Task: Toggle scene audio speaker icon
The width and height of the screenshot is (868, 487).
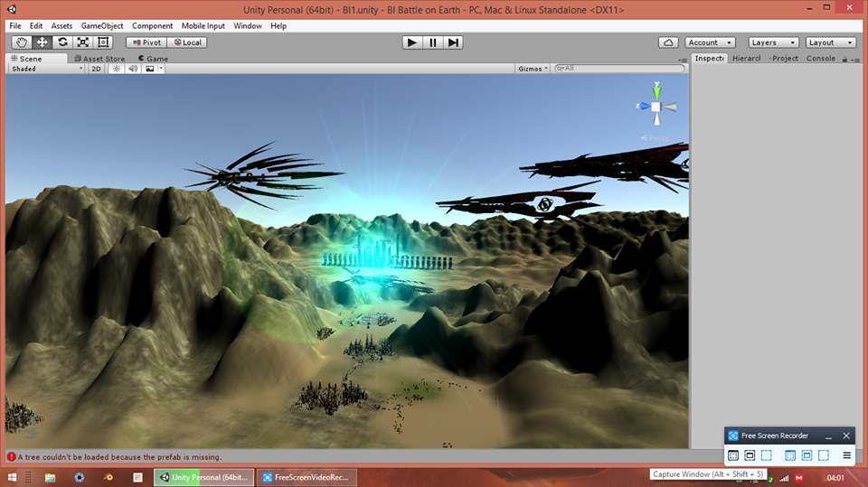Action: click(133, 69)
